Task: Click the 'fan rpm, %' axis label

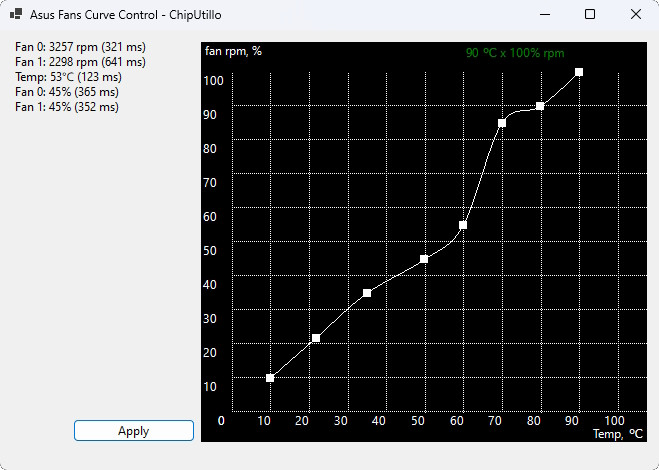Action: pyautogui.click(x=233, y=51)
